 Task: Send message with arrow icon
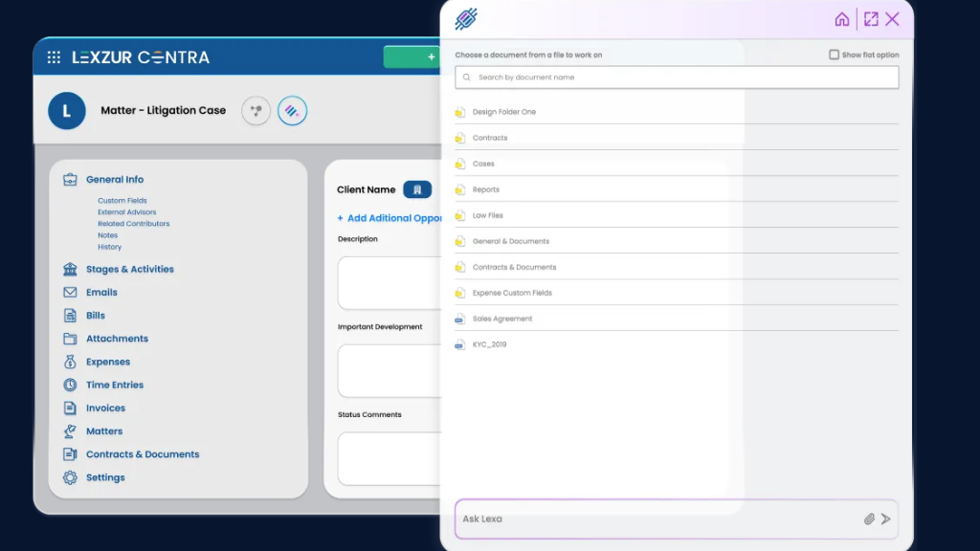pyautogui.click(x=886, y=519)
